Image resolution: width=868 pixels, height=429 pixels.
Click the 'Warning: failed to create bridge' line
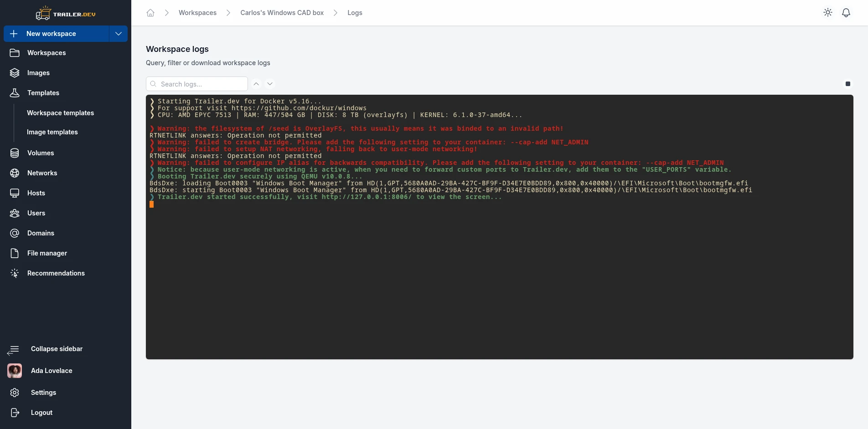pos(369,142)
